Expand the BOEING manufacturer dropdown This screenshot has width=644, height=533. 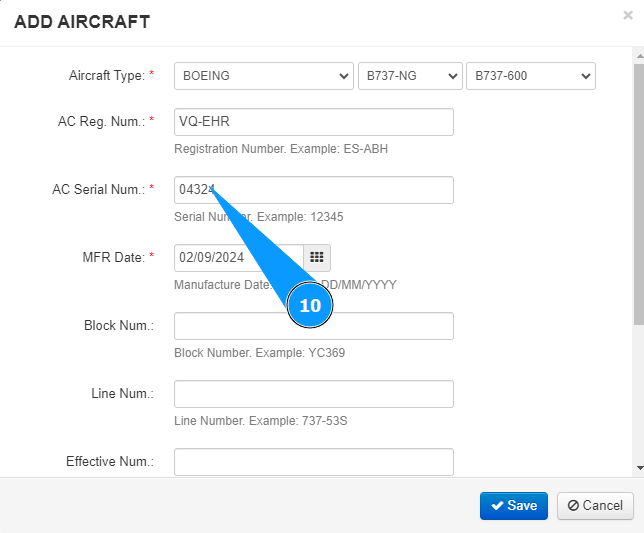tap(263, 76)
